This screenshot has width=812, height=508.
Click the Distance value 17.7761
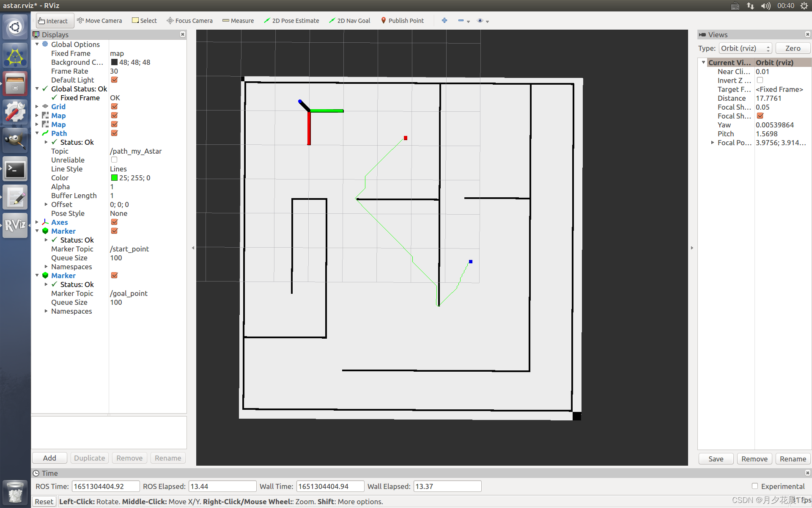[x=768, y=98]
